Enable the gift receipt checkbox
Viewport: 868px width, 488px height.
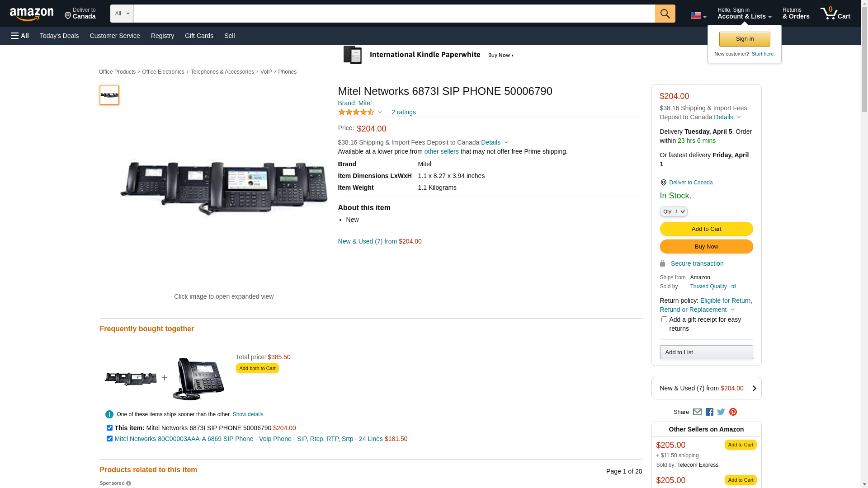coord(664,319)
